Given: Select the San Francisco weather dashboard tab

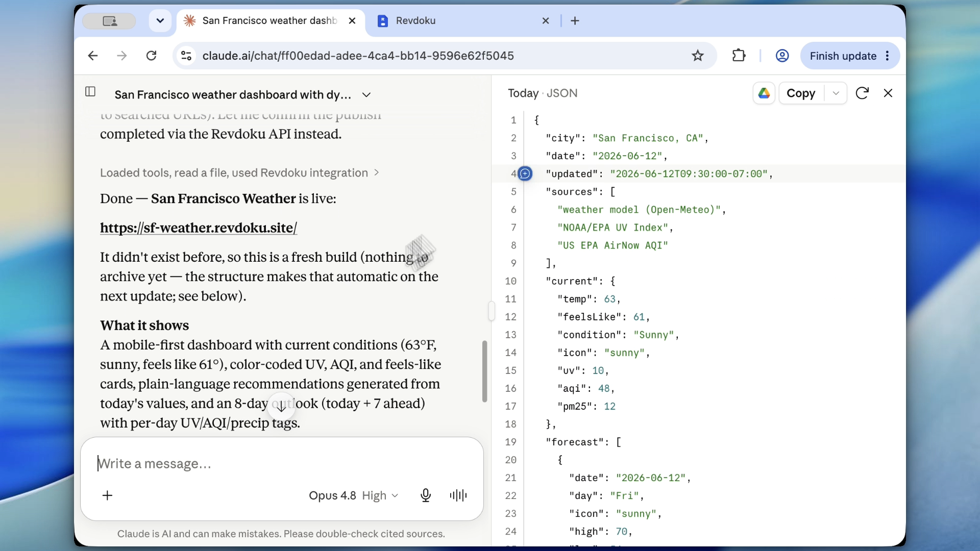Looking at the screenshot, I should [271, 21].
